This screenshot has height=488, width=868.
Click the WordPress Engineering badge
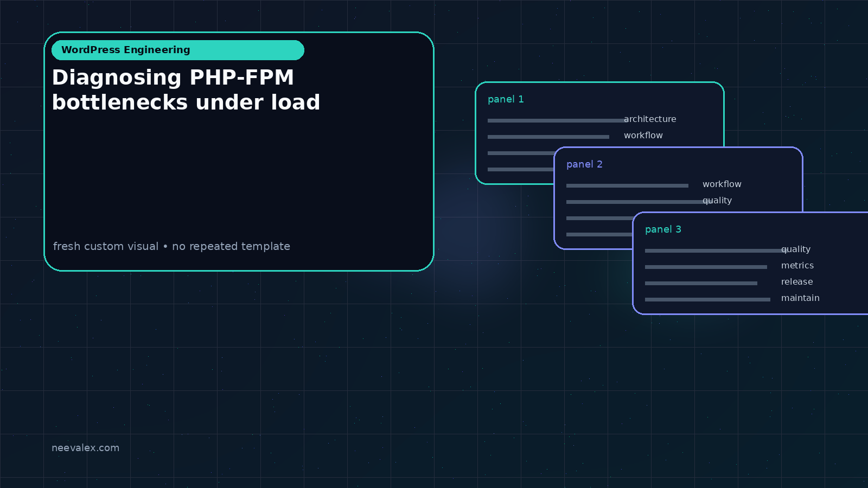178,50
